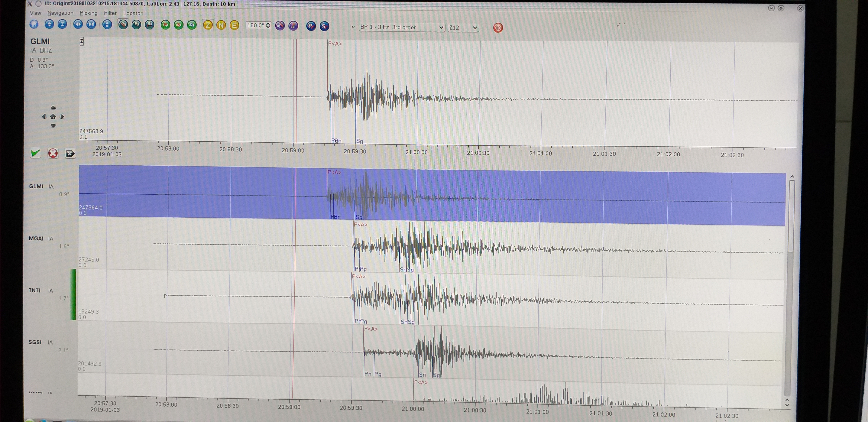Select the E component button

[x=235, y=25]
